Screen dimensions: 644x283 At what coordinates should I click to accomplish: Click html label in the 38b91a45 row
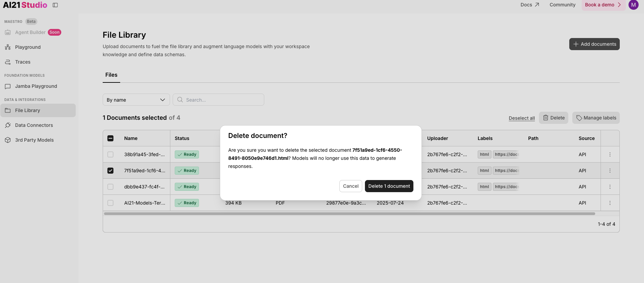pyautogui.click(x=484, y=154)
